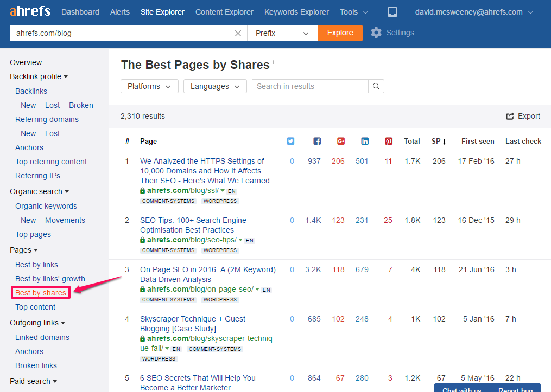Open Organic keywords in sidebar

tap(46, 207)
